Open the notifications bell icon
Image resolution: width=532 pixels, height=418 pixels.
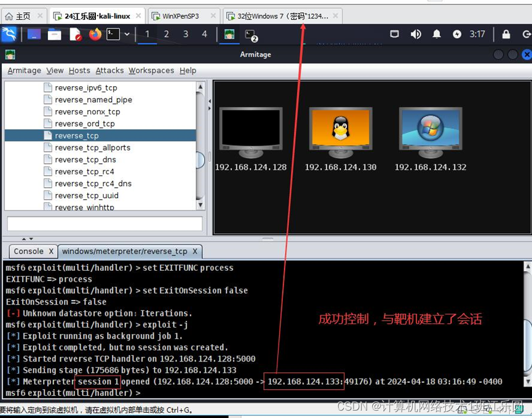[x=437, y=34]
